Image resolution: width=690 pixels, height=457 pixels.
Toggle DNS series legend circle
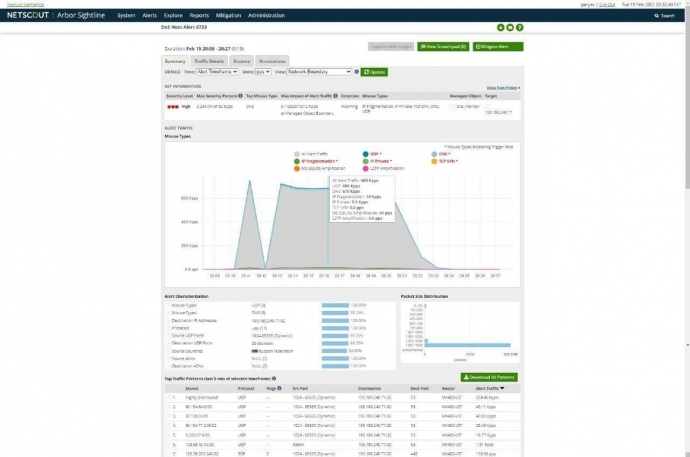pos(434,154)
